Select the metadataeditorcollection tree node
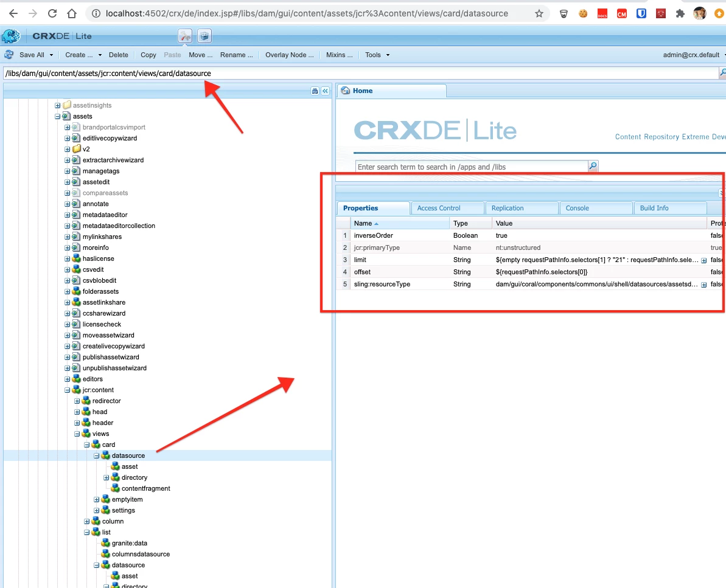The height and width of the screenshot is (588, 726). point(119,226)
